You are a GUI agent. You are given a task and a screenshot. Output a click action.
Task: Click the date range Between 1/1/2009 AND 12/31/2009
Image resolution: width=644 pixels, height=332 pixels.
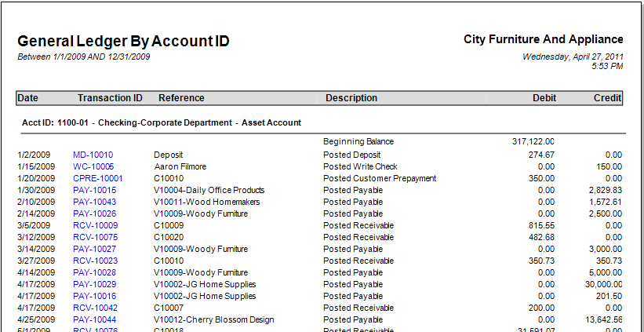point(83,57)
